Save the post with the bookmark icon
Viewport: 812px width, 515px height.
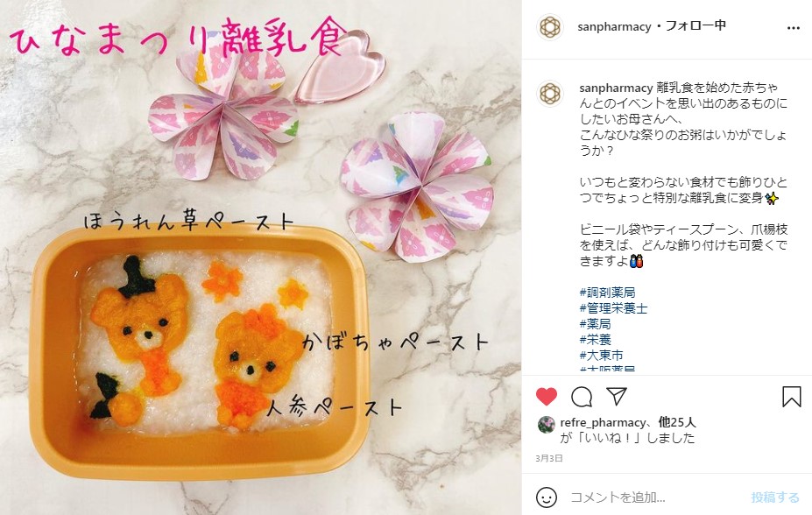791,397
